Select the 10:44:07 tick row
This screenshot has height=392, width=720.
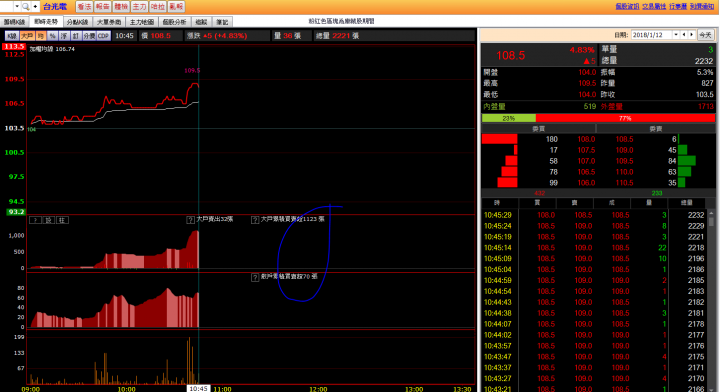coord(594,324)
